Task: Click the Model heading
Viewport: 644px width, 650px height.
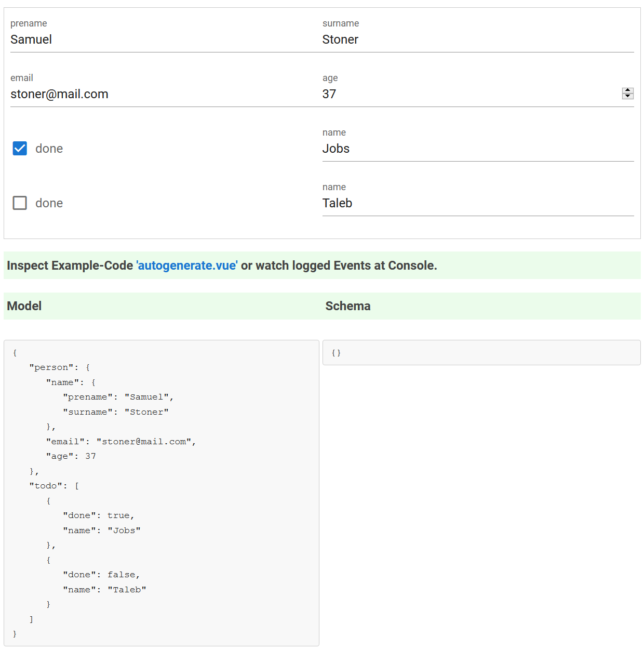Action: click(x=24, y=306)
